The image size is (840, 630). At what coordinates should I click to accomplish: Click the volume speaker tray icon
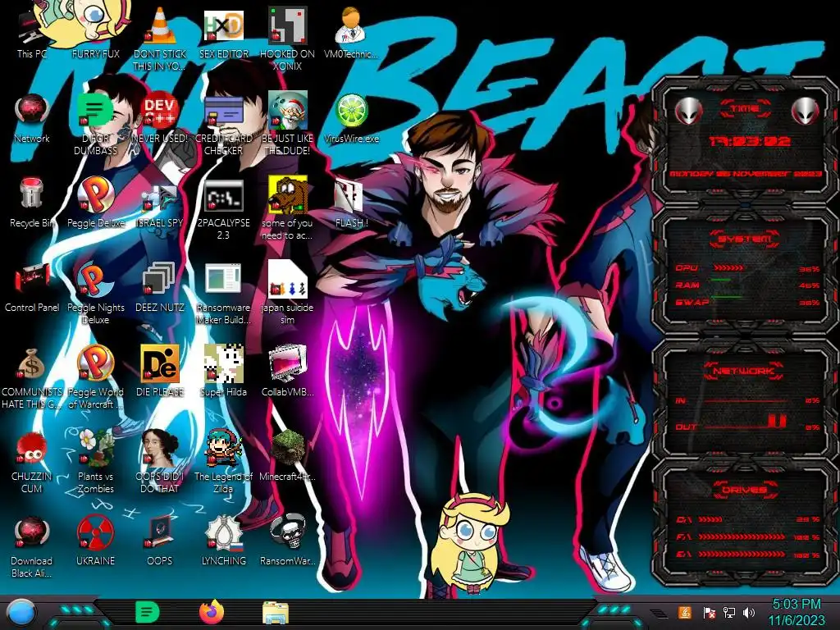[x=749, y=612]
